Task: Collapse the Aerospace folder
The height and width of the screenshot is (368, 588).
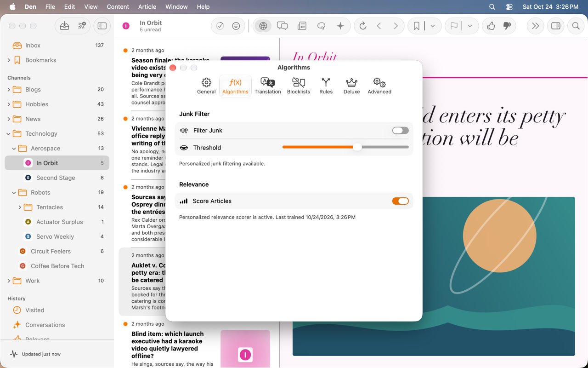Action: pyautogui.click(x=14, y=149)
